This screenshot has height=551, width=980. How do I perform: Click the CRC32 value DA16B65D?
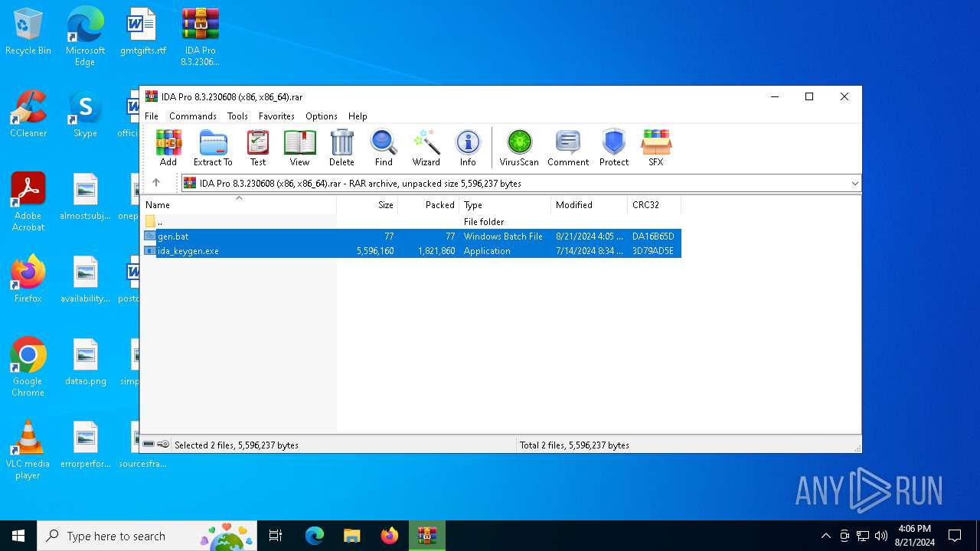653,236
